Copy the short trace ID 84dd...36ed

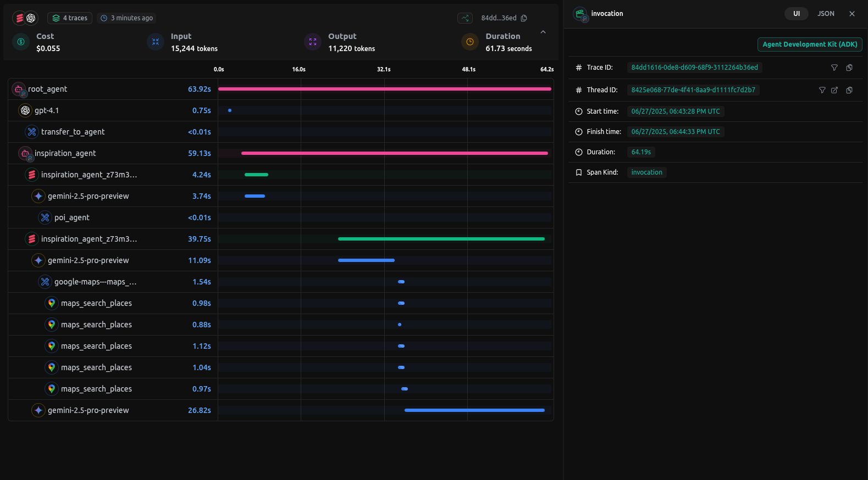pyautogui.click(x=524, y=18)
